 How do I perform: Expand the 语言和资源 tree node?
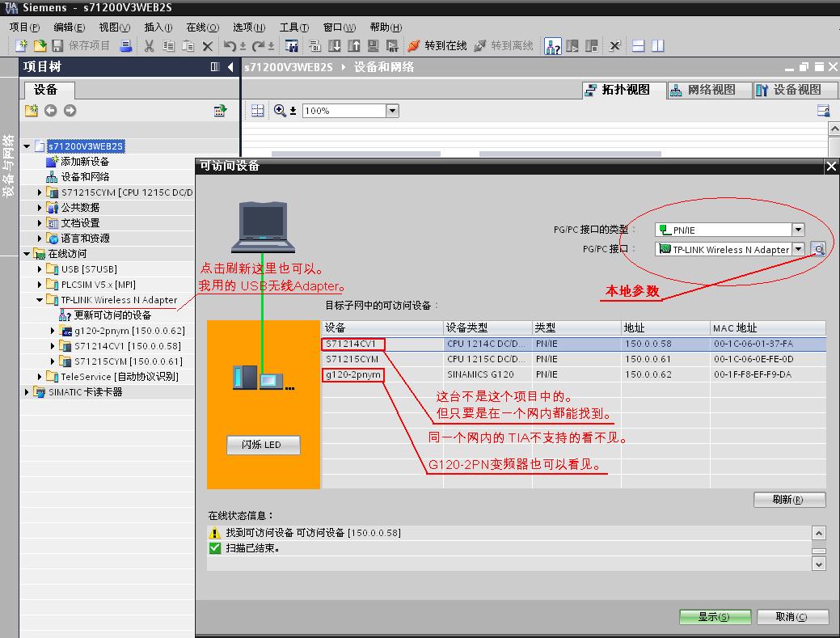click(40, 238)
